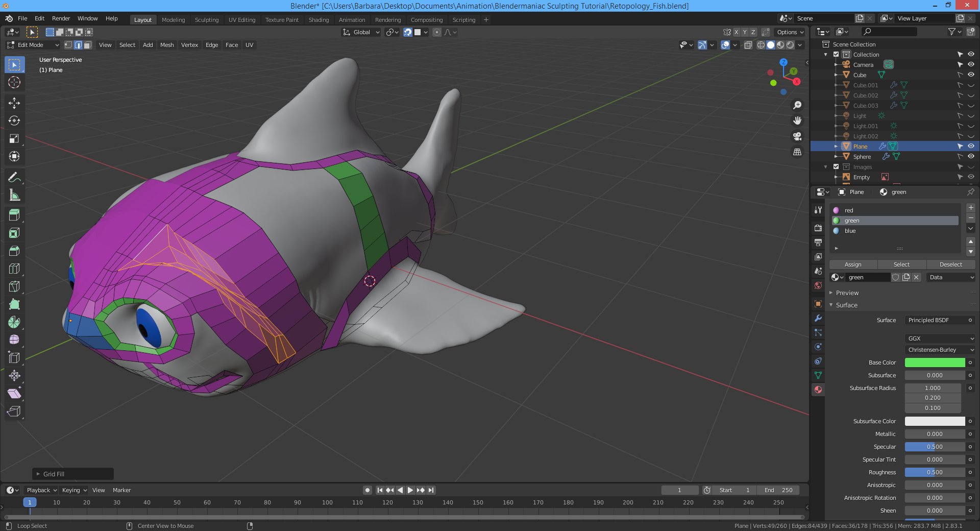Select the Measure ruler tool
Image resolution: width=980 pixels, height=531 pixels.
click(14, 195)
